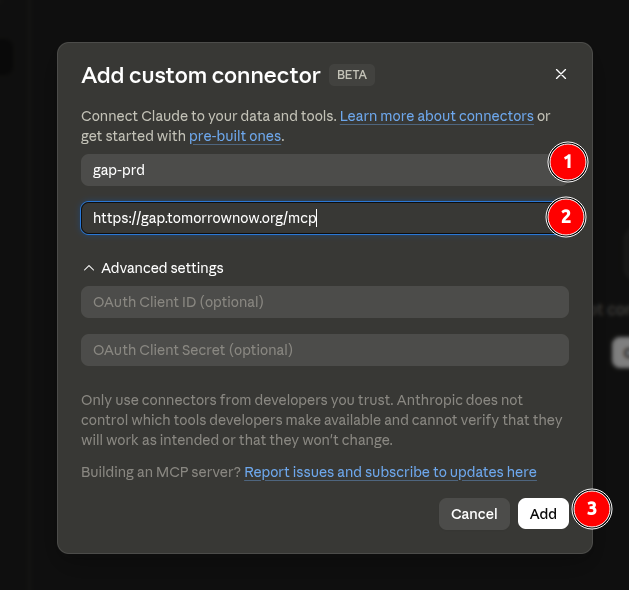The image size is (629, 590).
Task: Open the pre-built ones link
Action: click(235, 136)
